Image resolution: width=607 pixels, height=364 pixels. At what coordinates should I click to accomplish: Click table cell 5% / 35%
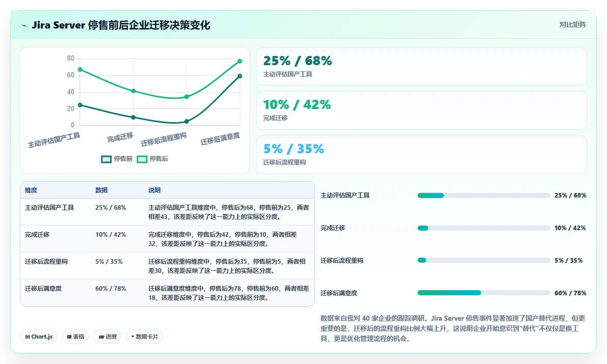[x=109, y=262]
